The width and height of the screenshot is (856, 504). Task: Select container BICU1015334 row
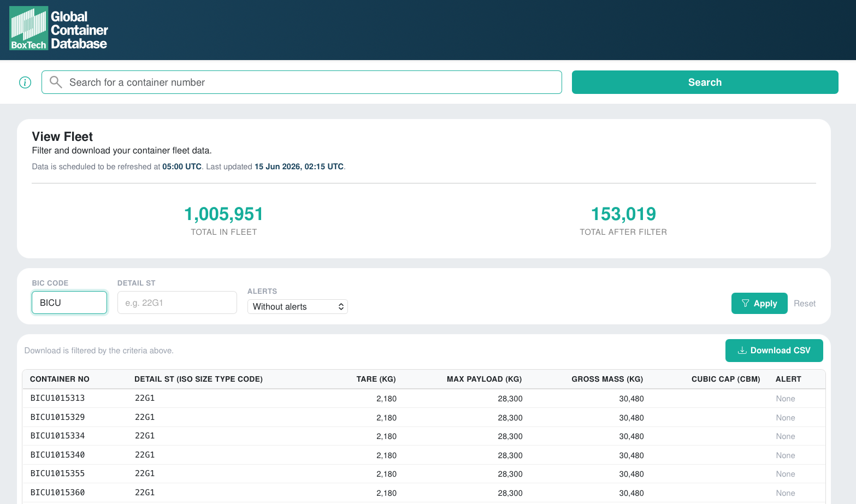(423, 436)
